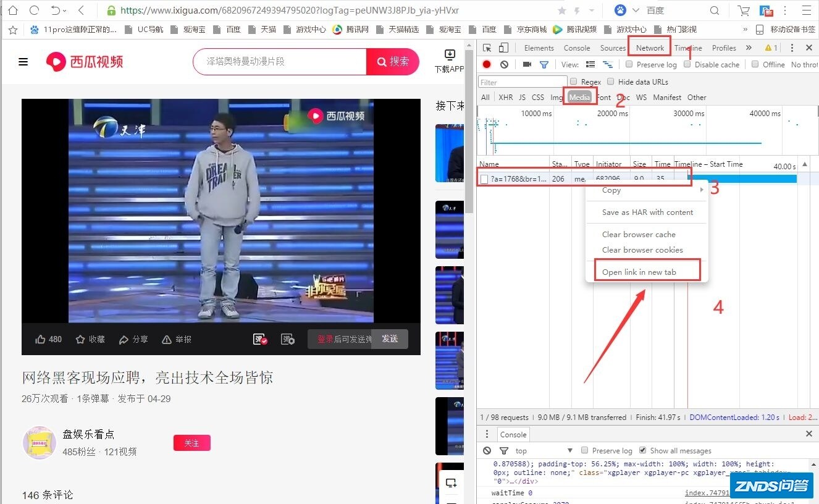
Task: Click the clear console icon
Action: tap(487, 451)
